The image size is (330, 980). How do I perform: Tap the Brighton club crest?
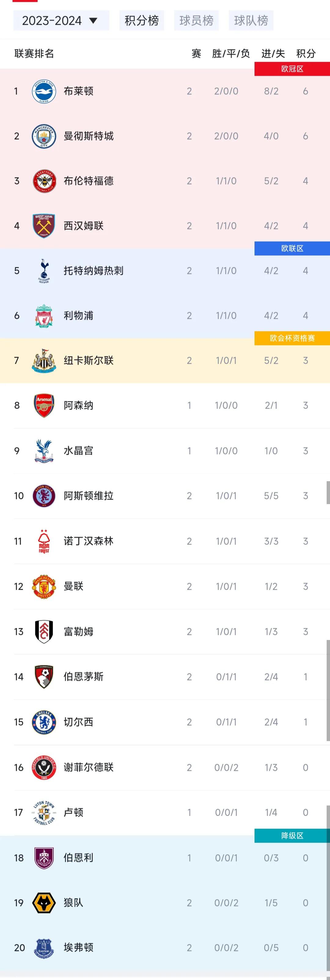[x=44, y=91]
